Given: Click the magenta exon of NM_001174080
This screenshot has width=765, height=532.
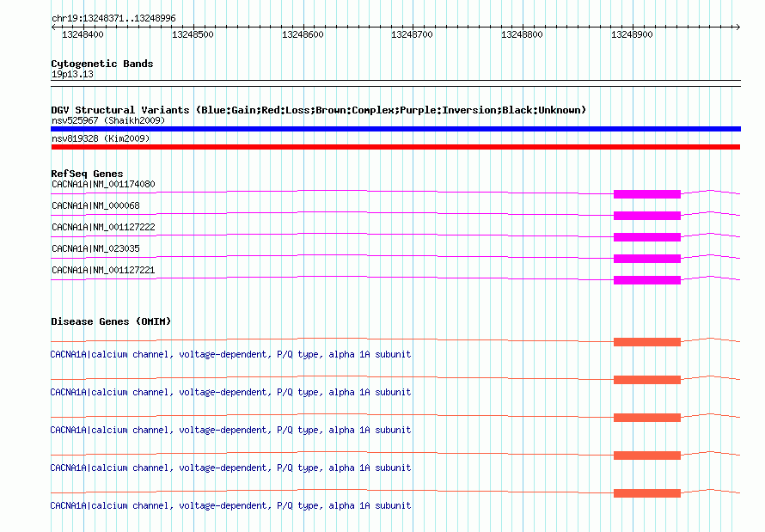Looking at the screenshot, I should tap(647, 194).
